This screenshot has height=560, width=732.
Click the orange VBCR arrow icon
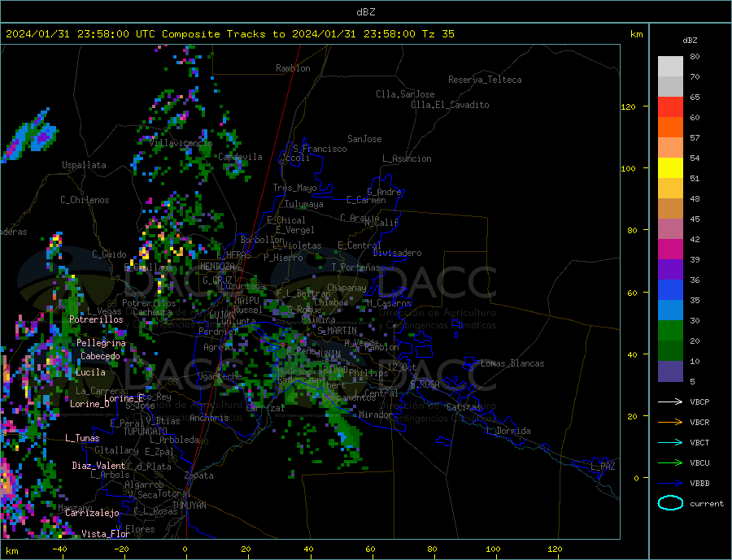click(670, 422)
